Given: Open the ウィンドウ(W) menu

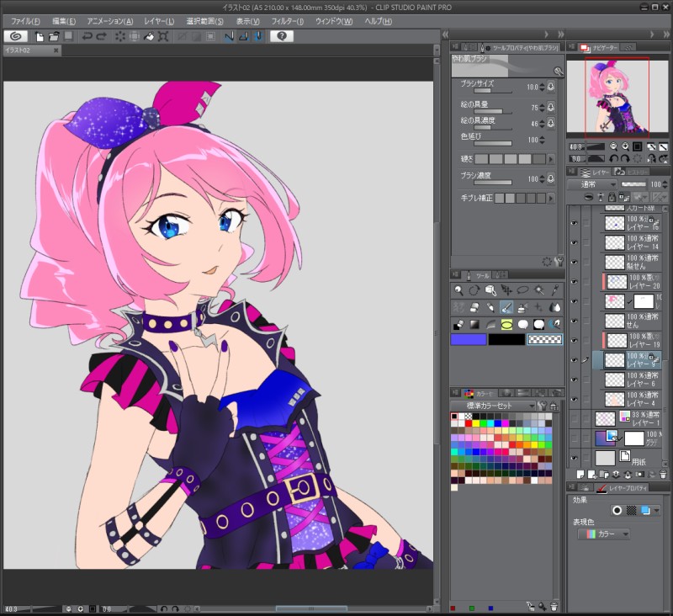Looking at the screenshot, I should coord(334,21).
